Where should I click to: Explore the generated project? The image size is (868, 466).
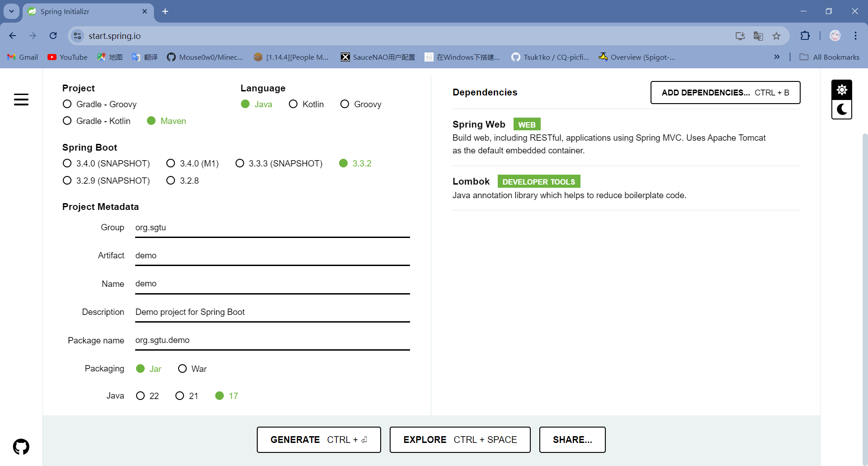click(460, 440)
